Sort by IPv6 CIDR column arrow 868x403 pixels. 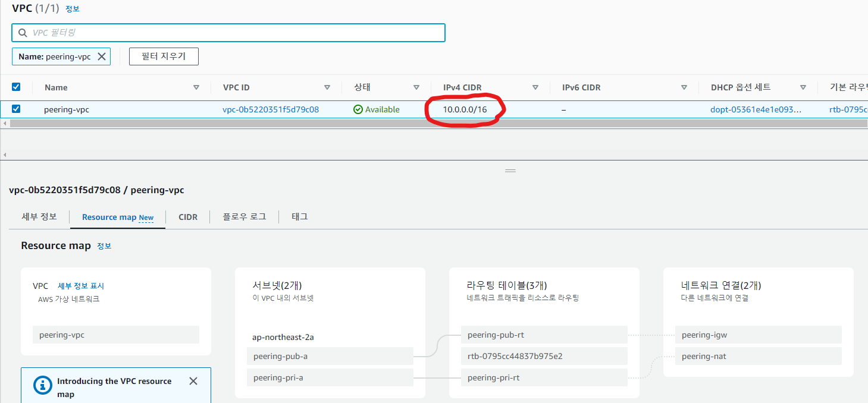(x=684, y=87)
